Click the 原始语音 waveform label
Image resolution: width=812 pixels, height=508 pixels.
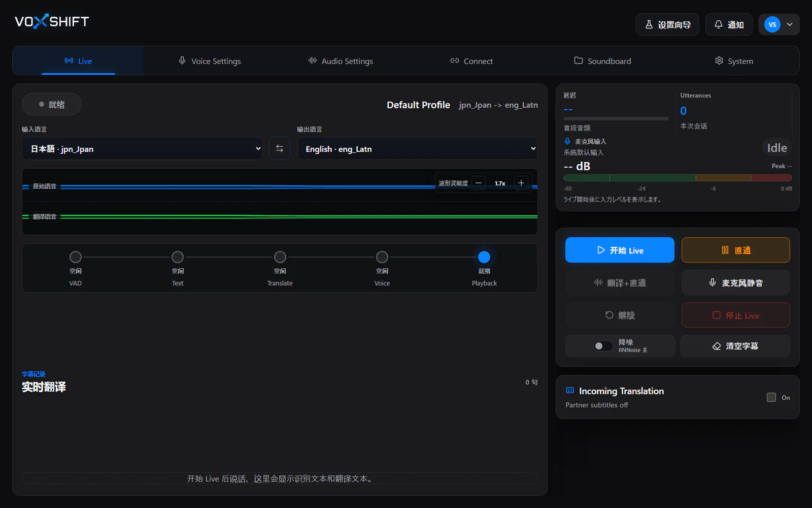45,186
